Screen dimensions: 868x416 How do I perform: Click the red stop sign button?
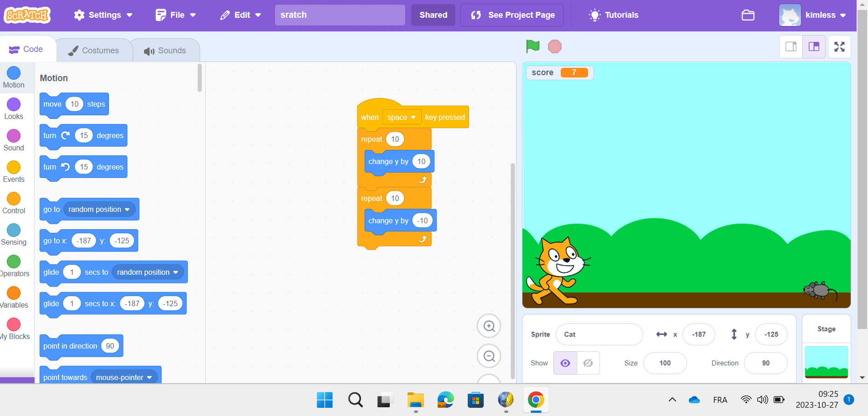[554, 46]
